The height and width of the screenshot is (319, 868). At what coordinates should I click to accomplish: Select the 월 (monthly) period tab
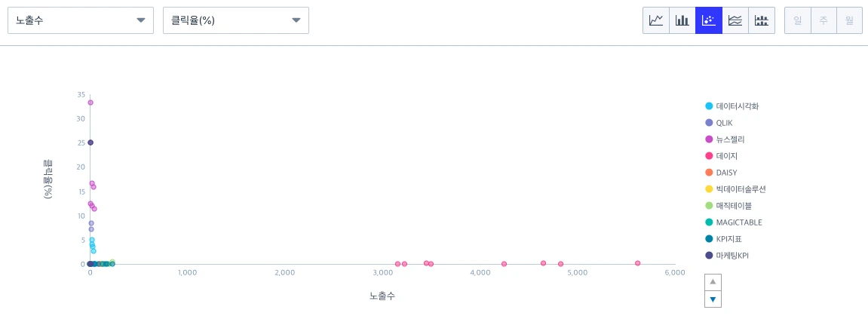(x=850, y=20)
